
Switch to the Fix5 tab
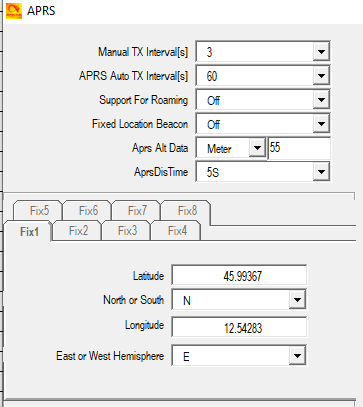(x=38, y=210)
